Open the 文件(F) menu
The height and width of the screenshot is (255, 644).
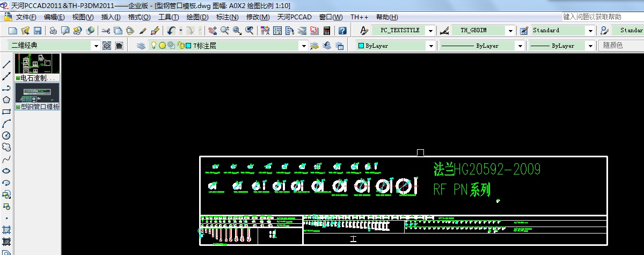click(26, 17)
